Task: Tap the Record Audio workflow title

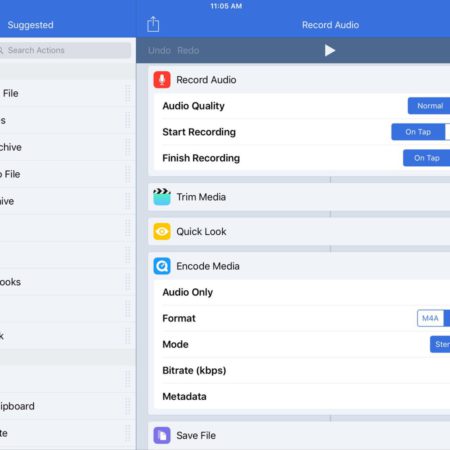Action: click(x=330, y=25)
